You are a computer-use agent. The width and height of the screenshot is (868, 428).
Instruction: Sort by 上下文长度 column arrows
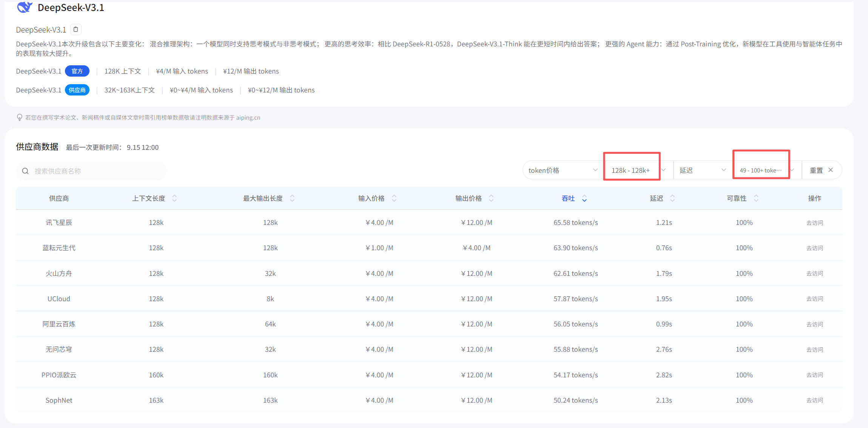[x=174, y=198]
